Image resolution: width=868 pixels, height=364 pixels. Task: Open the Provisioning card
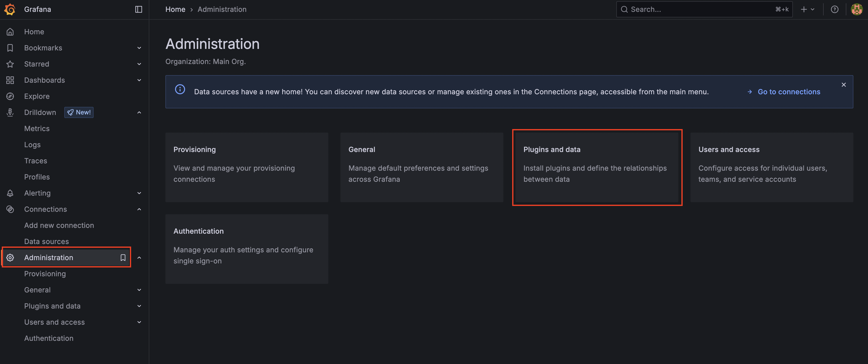click(x=247, y=167)
